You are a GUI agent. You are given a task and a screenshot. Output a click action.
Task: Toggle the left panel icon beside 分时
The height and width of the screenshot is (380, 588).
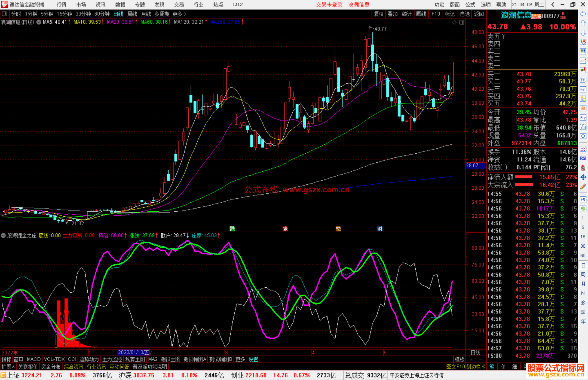pos(5,14)
